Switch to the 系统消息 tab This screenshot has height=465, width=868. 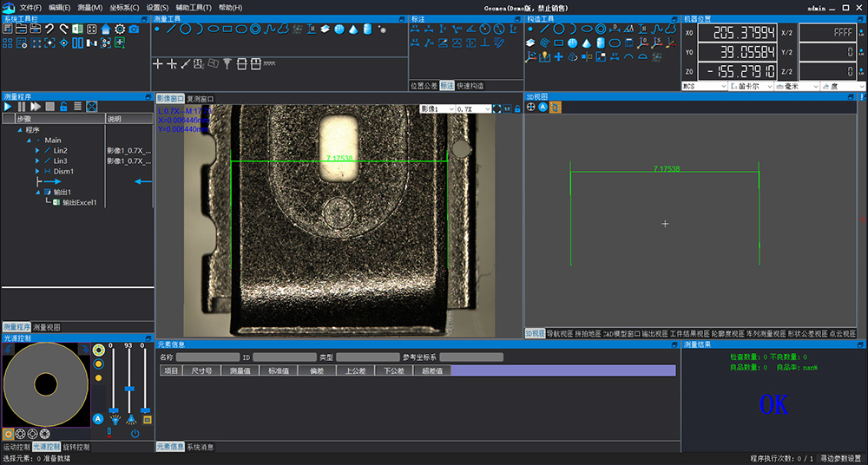201,447
